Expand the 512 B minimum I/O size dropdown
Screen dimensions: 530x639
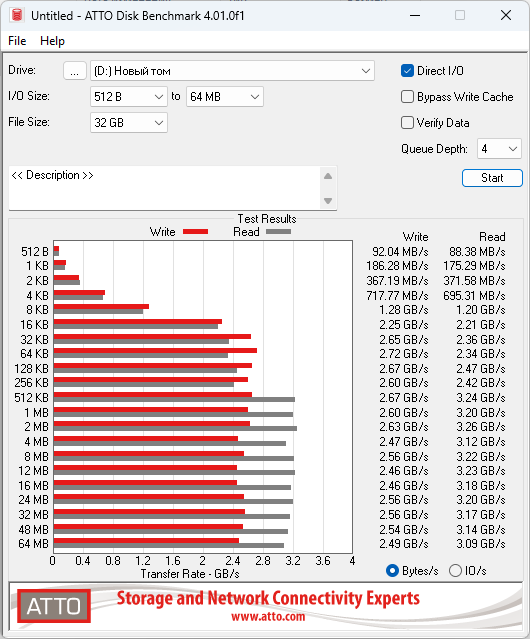click(x=129, y=97)
